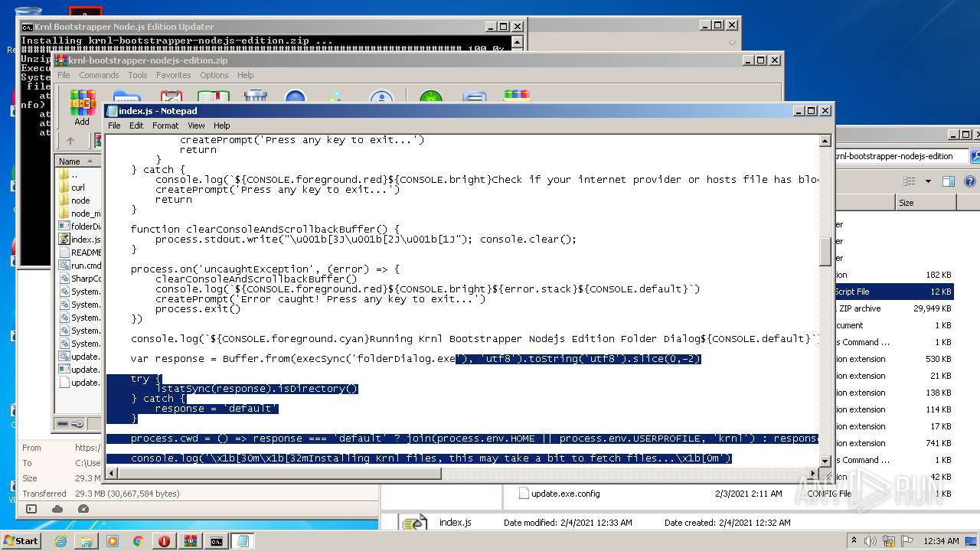This screenshot has width=980, height=551.
Task: Click download panel first bottom icon
Action: click(x=31, y=509)
